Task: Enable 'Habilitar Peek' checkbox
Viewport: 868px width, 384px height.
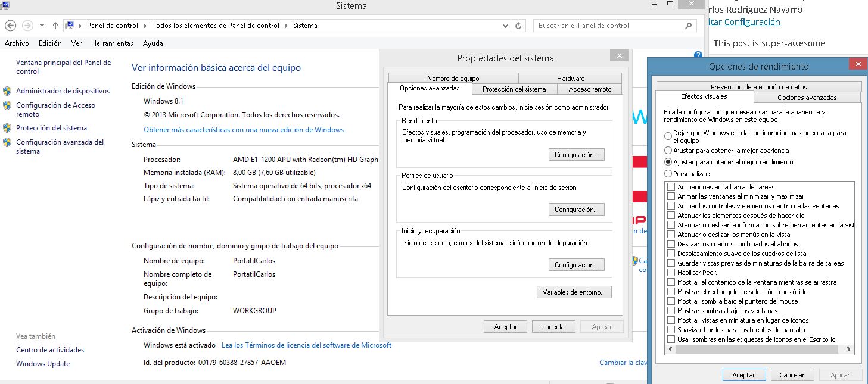Action: 671,273
